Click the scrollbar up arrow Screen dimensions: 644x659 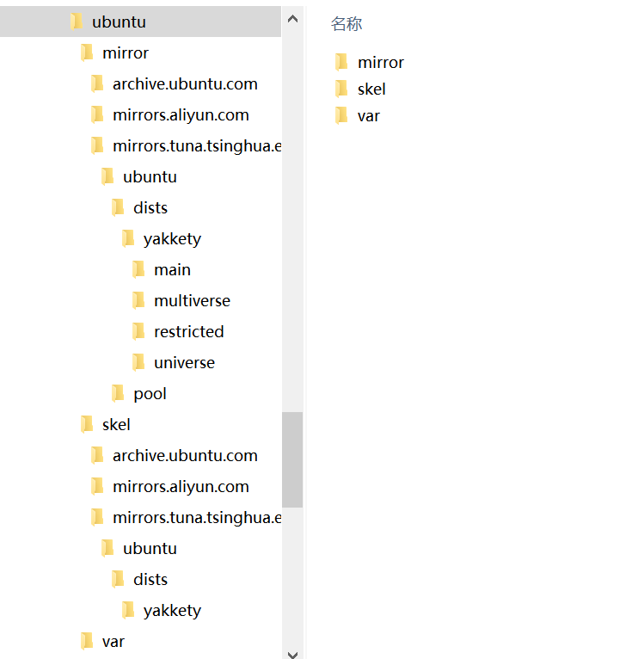293,19
